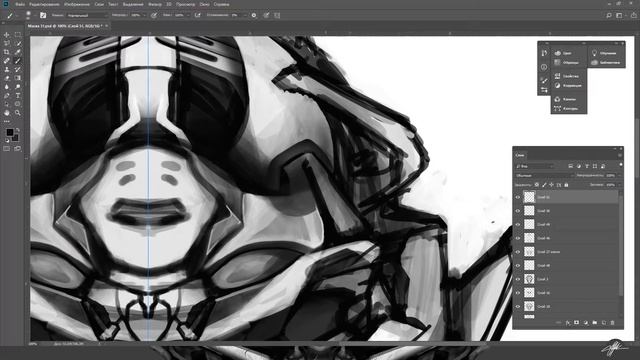Image resolution: width=640 pixels, height=360 pixels.
Task: Select the Clone Stamp tool
Action: point(7,69)
